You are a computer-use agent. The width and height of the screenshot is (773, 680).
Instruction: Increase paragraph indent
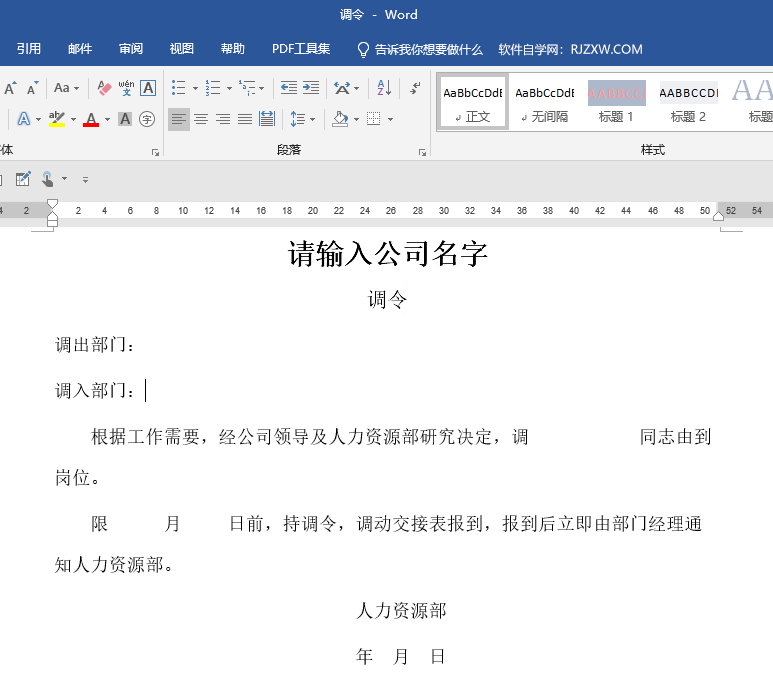[311, 88]
